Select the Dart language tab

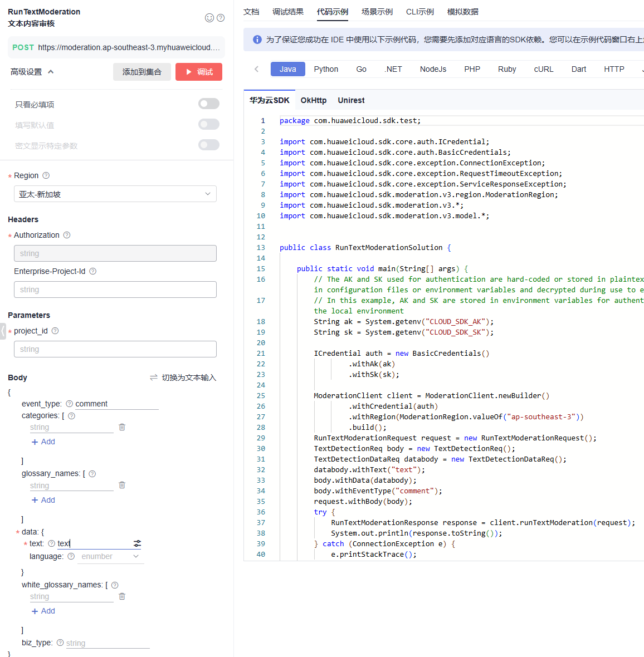click(579, 69)
